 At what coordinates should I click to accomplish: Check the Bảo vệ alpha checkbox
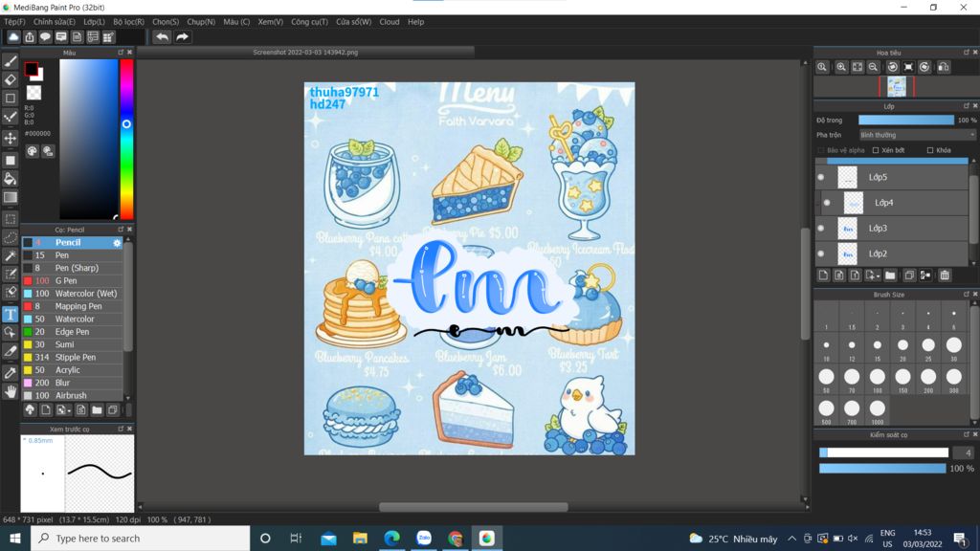[x=821, y=150]
